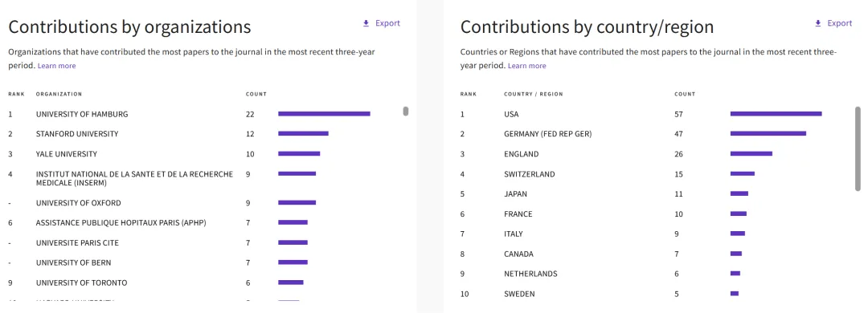Click the England bar in country chart
Screen dimensions: 868x313
[751, 154]
